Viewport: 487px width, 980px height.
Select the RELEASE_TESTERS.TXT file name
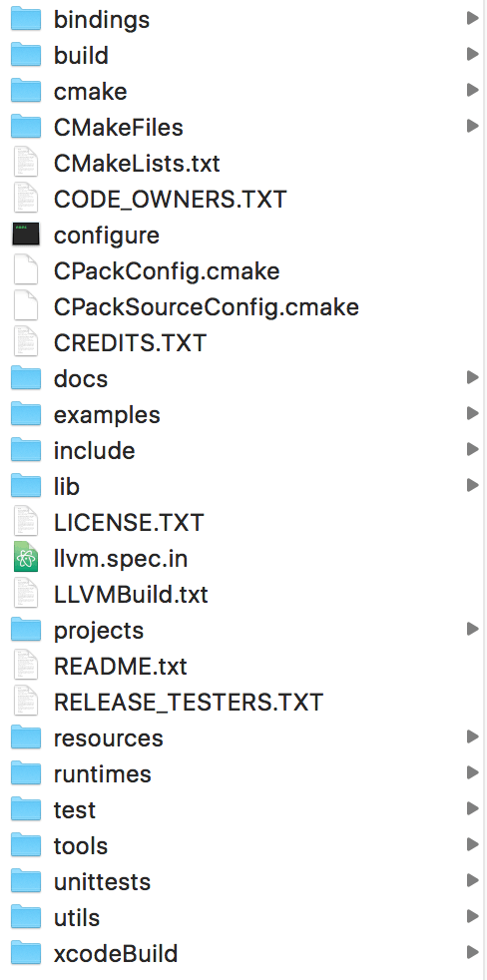tap(189, 702)
